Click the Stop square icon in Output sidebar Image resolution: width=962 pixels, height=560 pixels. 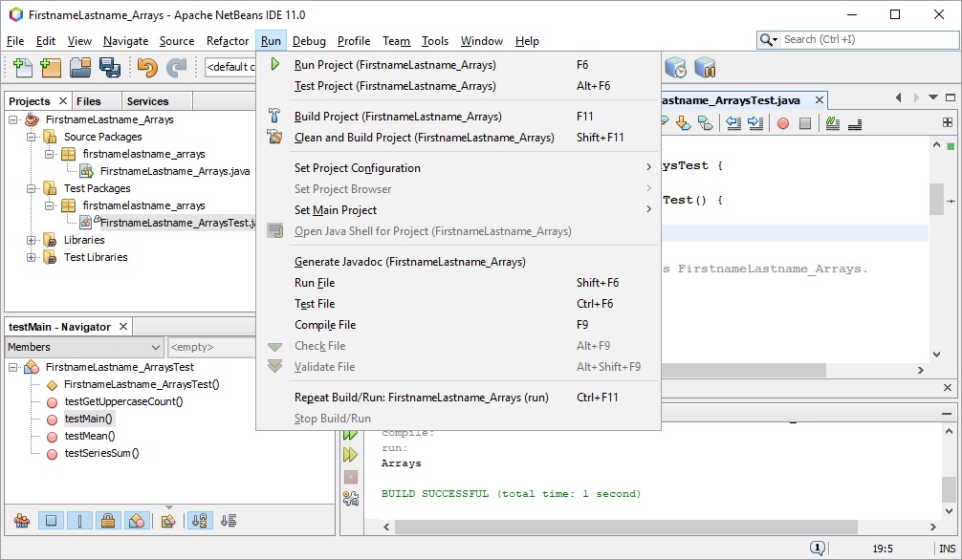tap(350, 477)
